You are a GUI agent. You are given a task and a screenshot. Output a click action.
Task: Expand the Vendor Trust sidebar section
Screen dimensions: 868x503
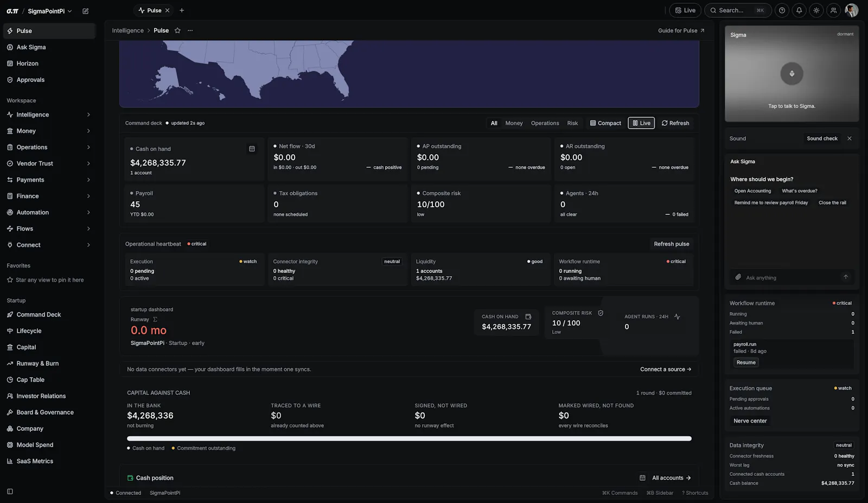pyautogui.click(x=49, y=163)
